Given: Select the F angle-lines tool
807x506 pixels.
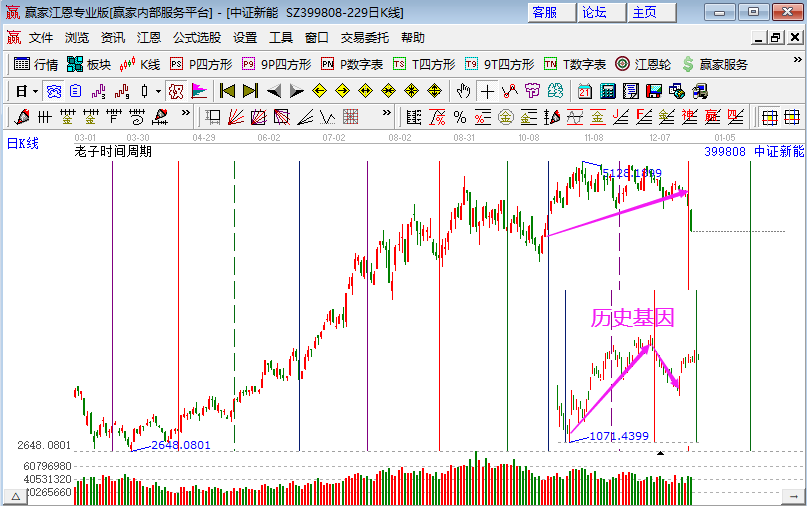Looking at the screenshot, I should (x=644, y=117).
